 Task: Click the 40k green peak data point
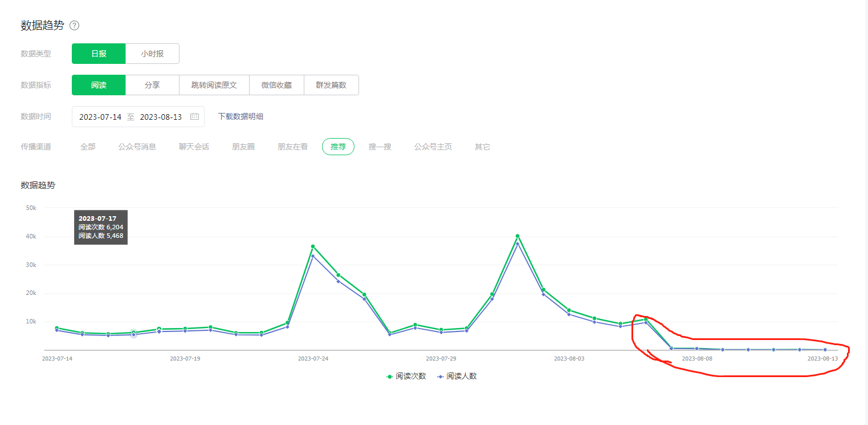tap(517, 236)
